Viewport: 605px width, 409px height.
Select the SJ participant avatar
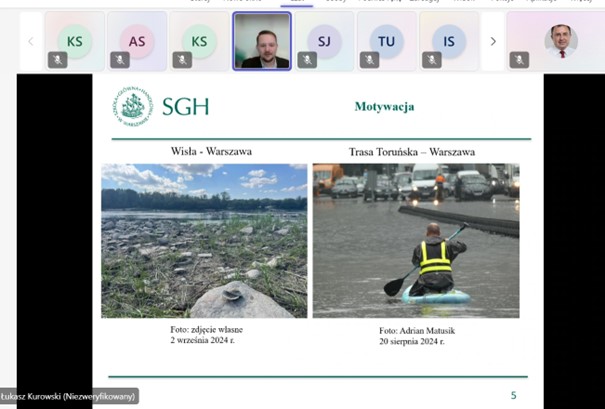click(x=324, y=41)
